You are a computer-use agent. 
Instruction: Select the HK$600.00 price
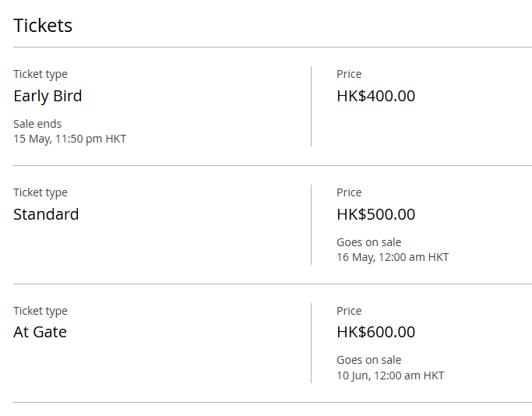[x=375, y=332]
